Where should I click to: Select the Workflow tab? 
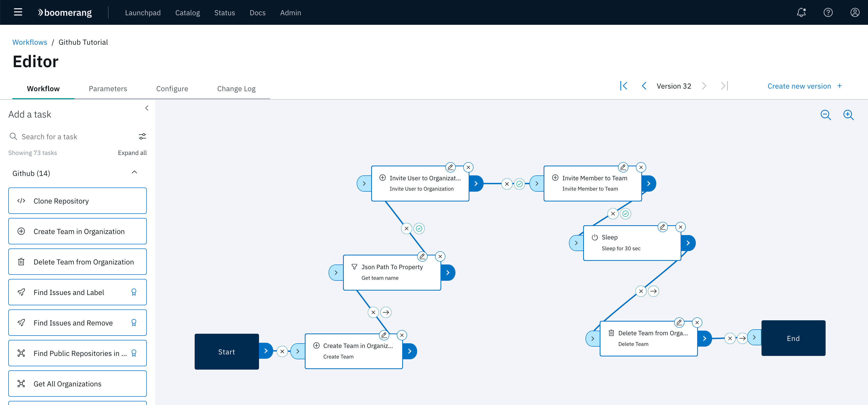point(43,89)
